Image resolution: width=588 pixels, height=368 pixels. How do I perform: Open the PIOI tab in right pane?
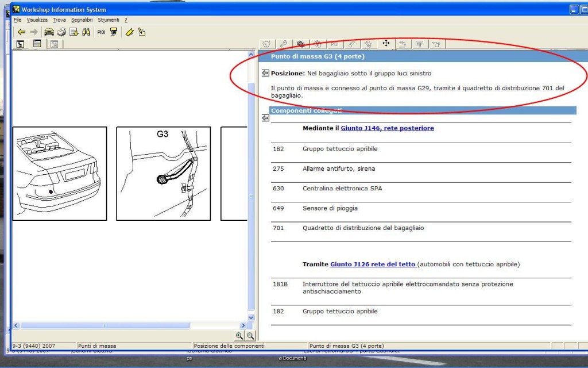point(335,44)
